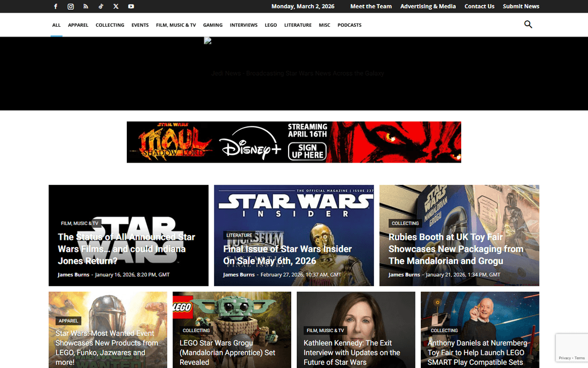588x368 pixels.
Task: Click COLLECTING tag on Rubies Booth card
Action: pos(405,224)
